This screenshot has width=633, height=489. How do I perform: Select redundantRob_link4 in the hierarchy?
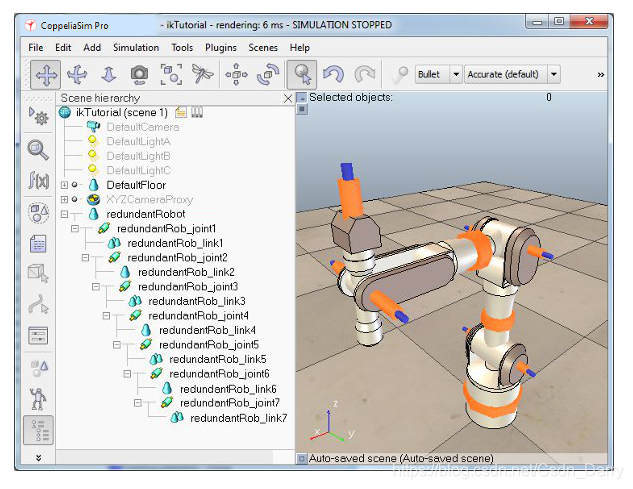207,330
